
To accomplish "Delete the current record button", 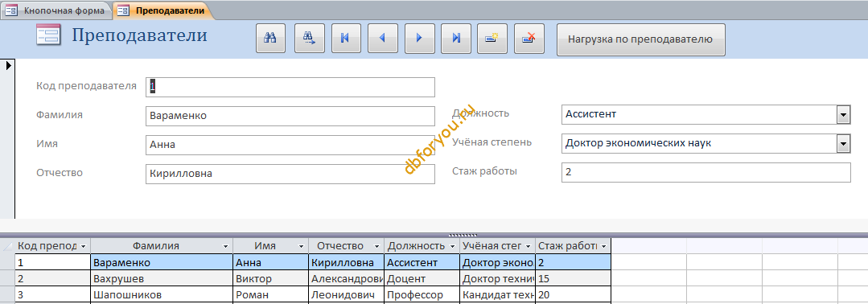I will coord(529,39).
